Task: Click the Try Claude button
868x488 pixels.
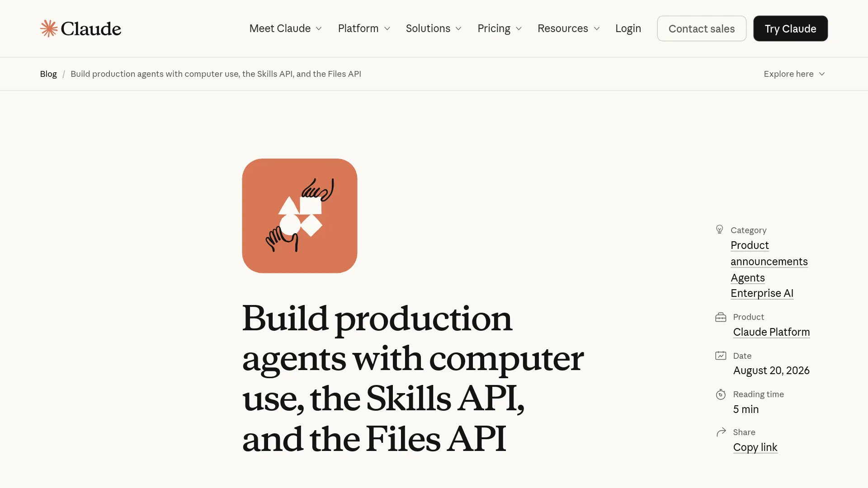Action: [x=790, y=28]
